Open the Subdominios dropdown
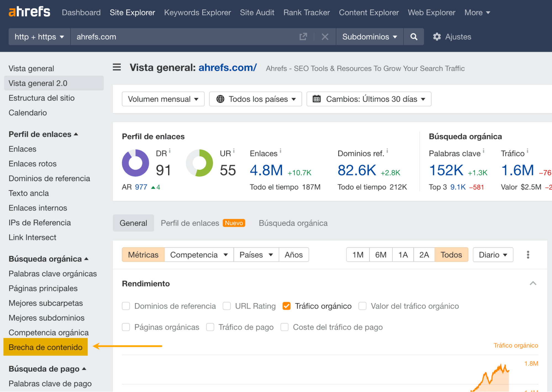552x392 pixels. point(369,36)
